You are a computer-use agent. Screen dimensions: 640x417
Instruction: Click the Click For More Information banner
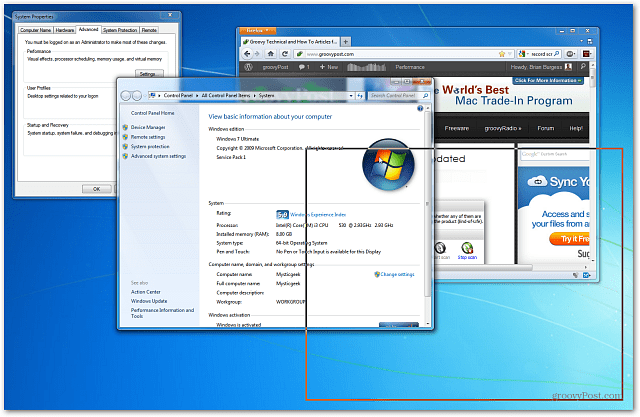coord(548,80)
